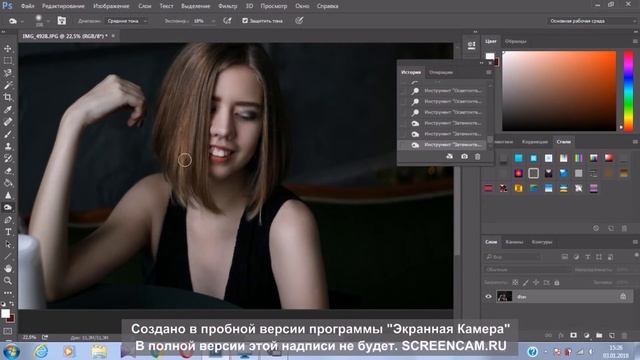Screen dimensions: 640x360
Task: Enable airbrush mode in options bar
Action: pos(227,20)
